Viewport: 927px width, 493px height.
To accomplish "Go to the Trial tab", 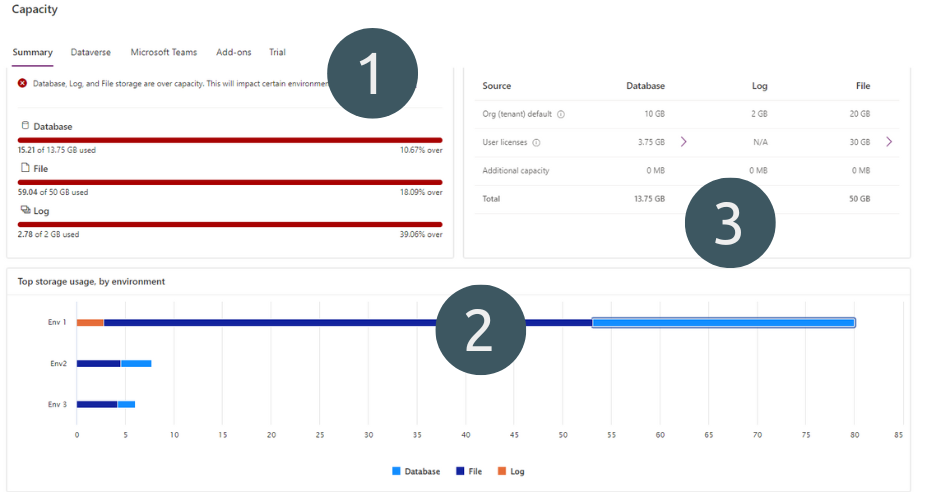I will 277,52.
